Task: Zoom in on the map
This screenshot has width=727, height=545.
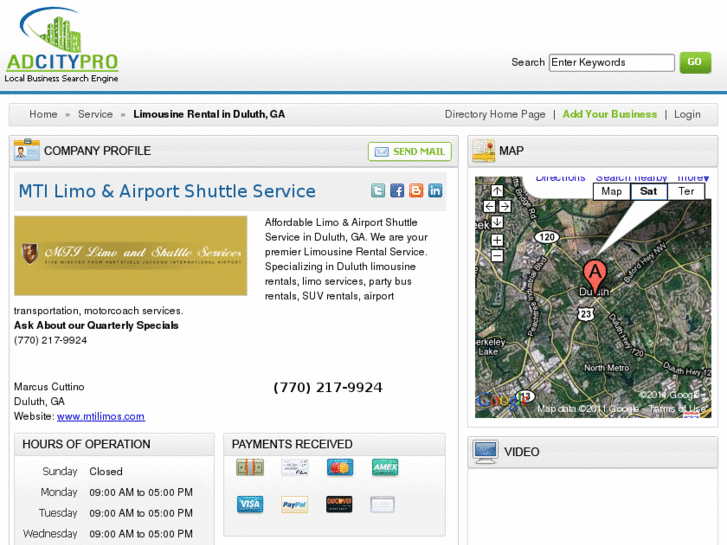Action: coord(497,240)
